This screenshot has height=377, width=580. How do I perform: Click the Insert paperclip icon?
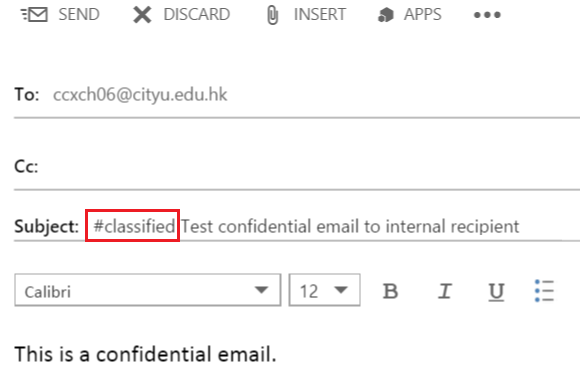pyautogui.click(x=272, y=16)
